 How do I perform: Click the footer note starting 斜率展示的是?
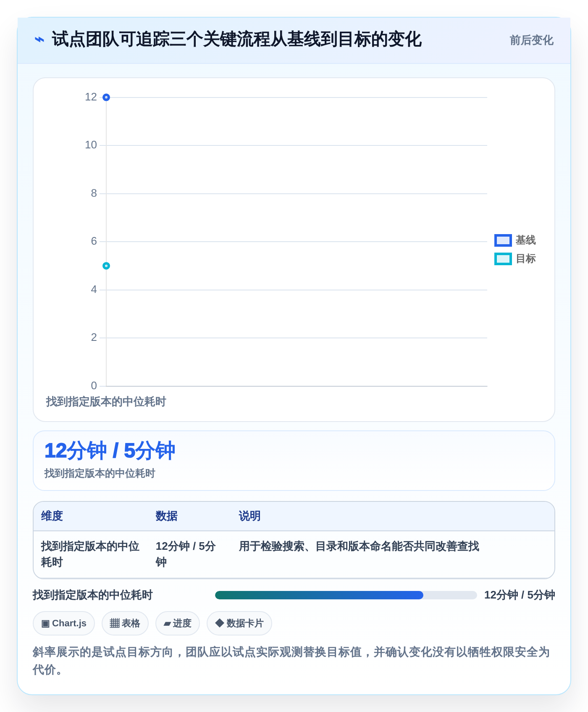click(291, 661)
